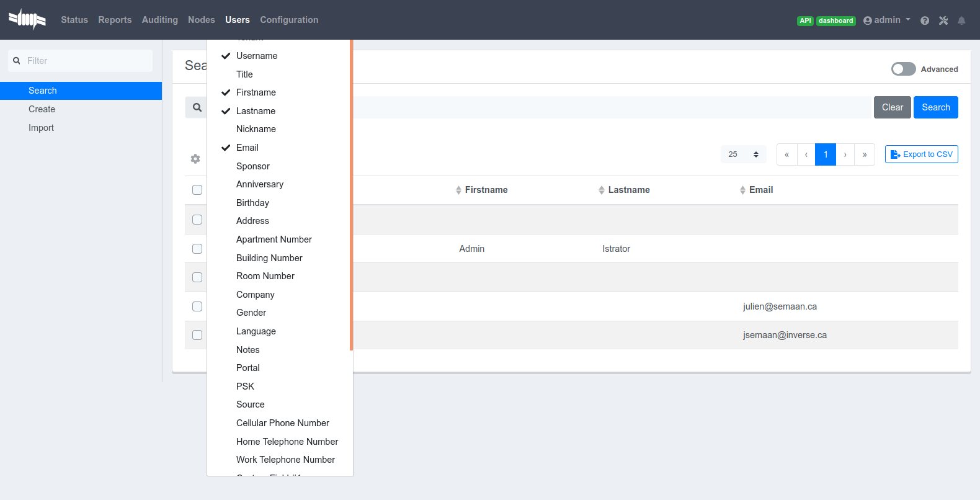Enable the Nickname column option
The height and width of the screenshot is (500, 980).
(x=279, y=129)
